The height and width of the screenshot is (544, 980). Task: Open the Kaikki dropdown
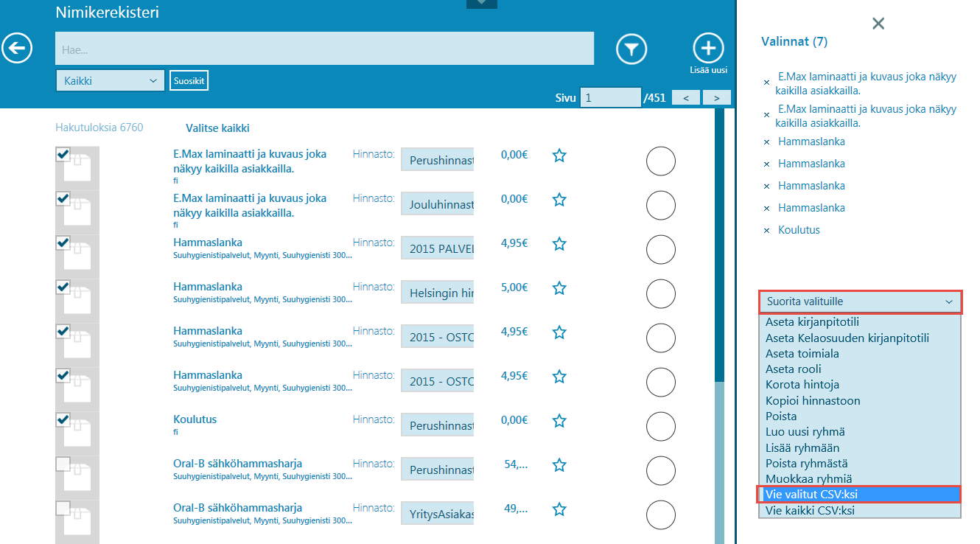[x=110, y=81]
